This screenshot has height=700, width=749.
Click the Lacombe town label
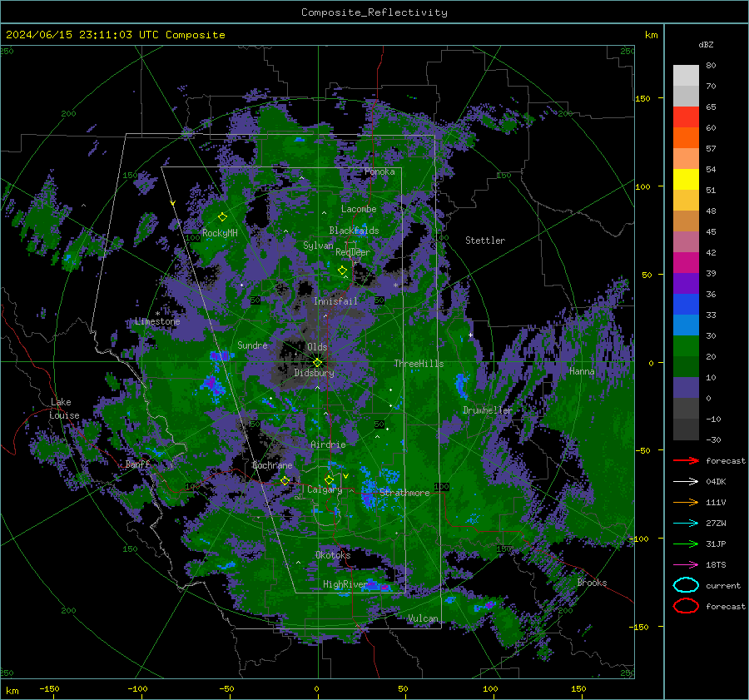pyautogui.click(x=359, y=209)
